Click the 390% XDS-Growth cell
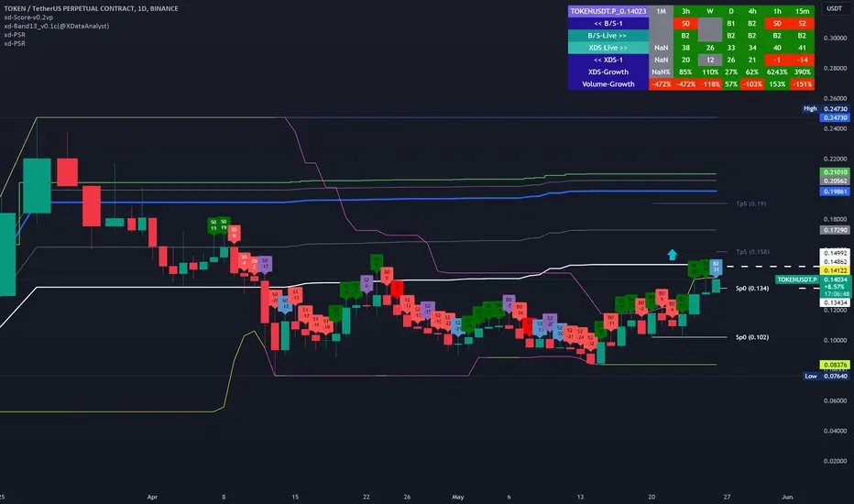Image resolution: width=854 pixels, height=504 pixels. pos(803,71)
